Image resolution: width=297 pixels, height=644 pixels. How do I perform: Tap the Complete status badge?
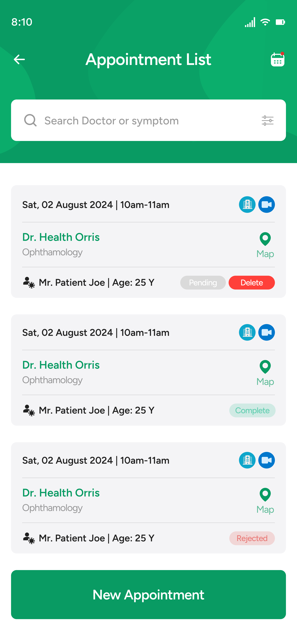point(252,410)
